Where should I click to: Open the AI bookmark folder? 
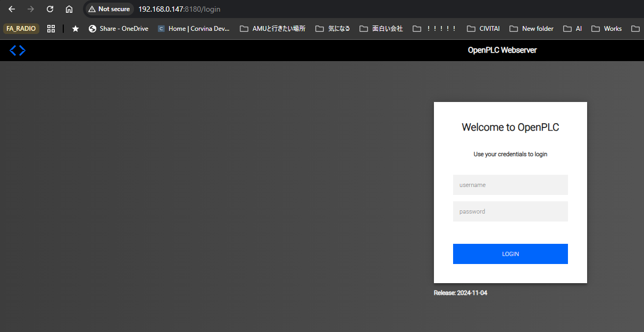[x=573, y=29]
